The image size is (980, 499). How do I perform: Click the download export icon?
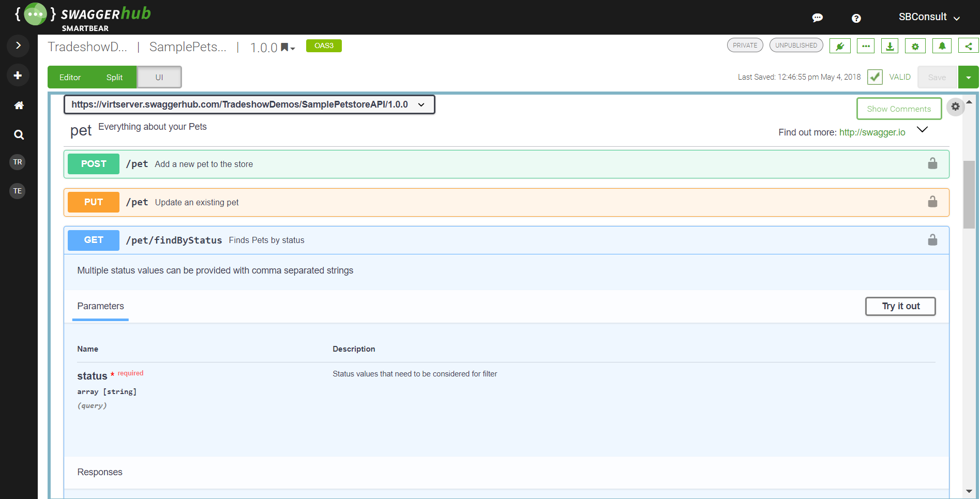[x=890, y=46]
